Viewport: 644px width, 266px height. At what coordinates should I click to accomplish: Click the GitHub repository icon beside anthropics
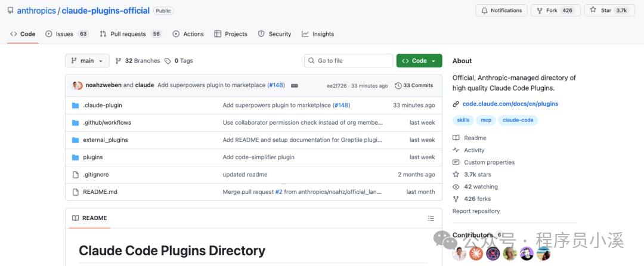click(10, 11)
